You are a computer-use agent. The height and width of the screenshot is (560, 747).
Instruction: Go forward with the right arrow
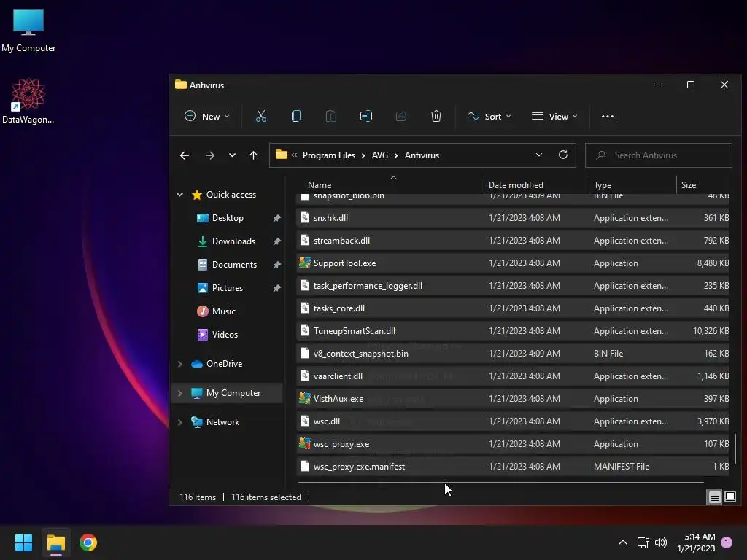click(x=209, y=155)
